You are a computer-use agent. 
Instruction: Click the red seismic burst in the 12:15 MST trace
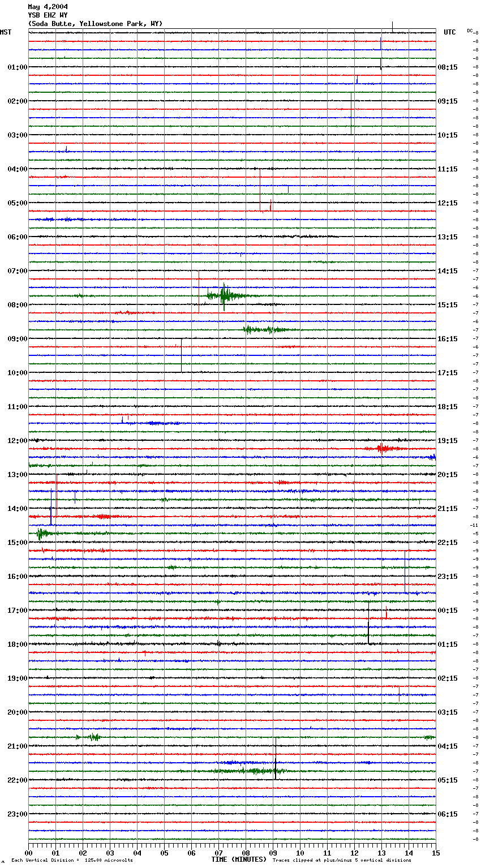click(x=385, y=449)
